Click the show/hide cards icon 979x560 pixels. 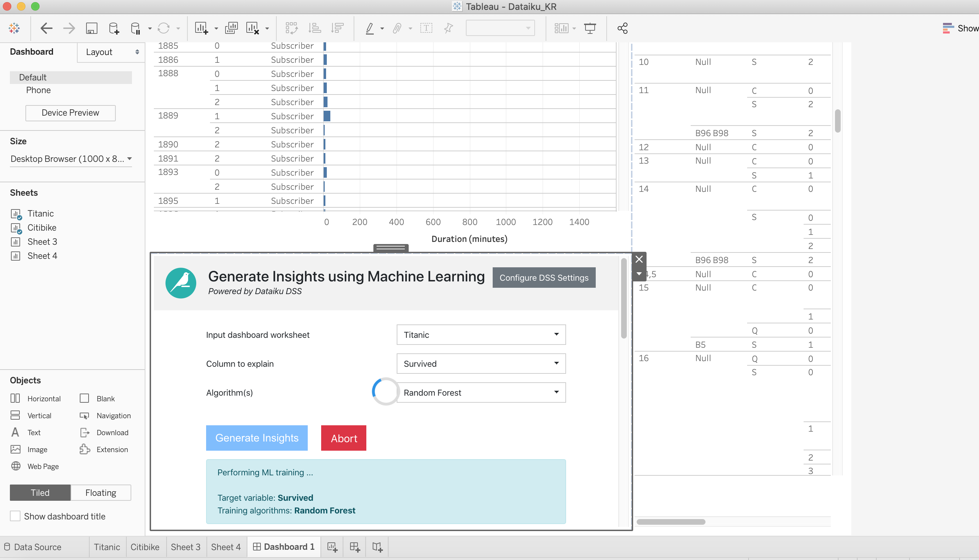(x=561, y=28)
